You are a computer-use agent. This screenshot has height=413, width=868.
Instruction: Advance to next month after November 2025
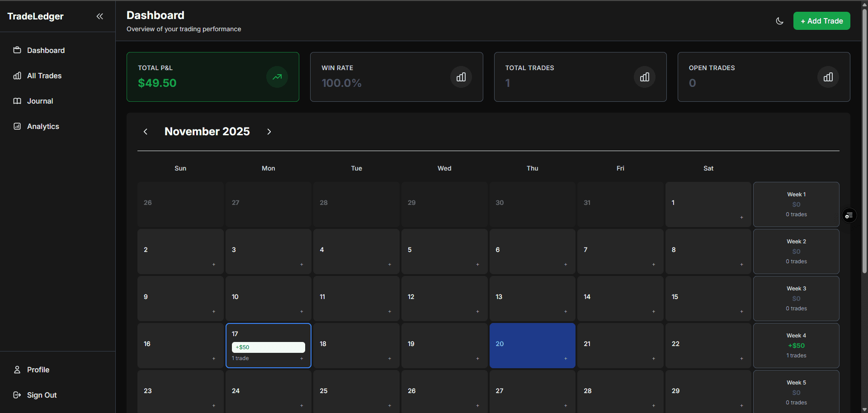pos(269,132)
